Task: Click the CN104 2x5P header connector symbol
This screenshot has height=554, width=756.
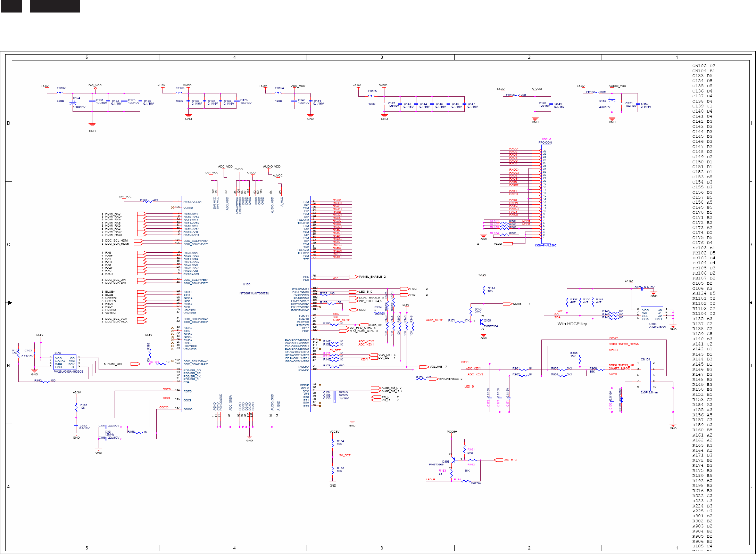Action: point(646,375)
